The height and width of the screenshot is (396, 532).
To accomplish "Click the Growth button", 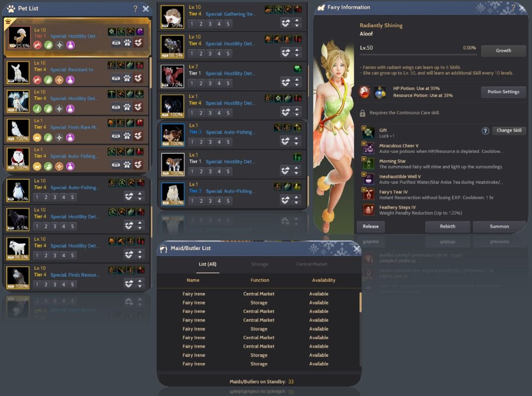I will [x=503, y=51].
